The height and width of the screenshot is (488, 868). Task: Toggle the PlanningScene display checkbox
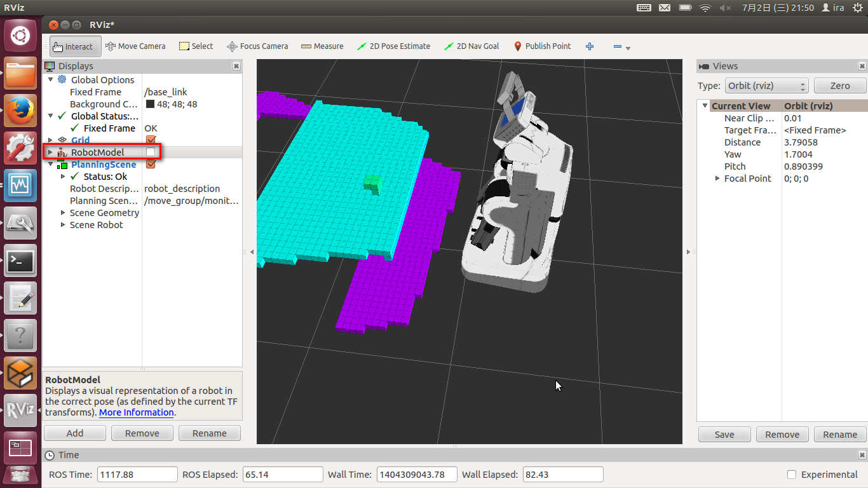151,164
